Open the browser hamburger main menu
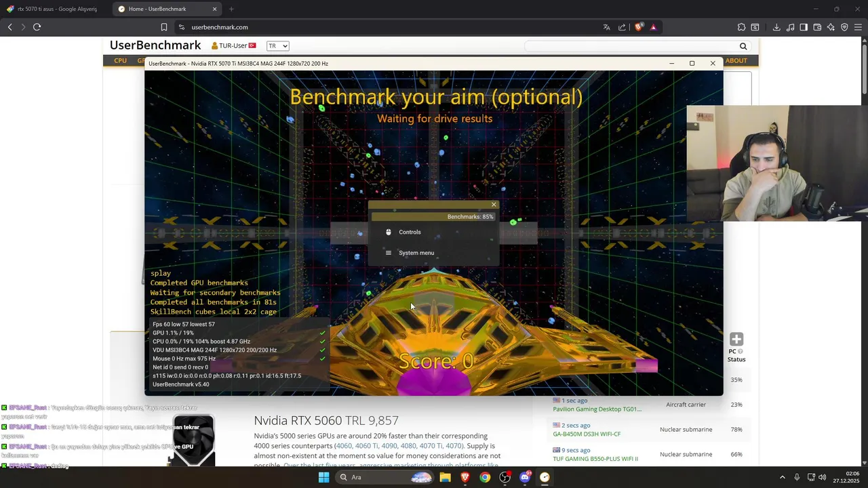Image resolution: width=868 pixels, height=488 pixels. [x=858, y=27]
